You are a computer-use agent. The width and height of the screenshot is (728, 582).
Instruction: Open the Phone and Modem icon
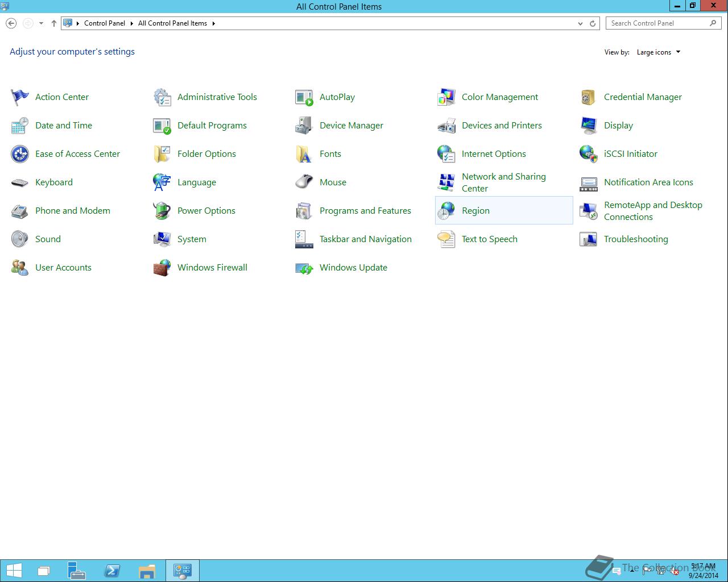20,211
